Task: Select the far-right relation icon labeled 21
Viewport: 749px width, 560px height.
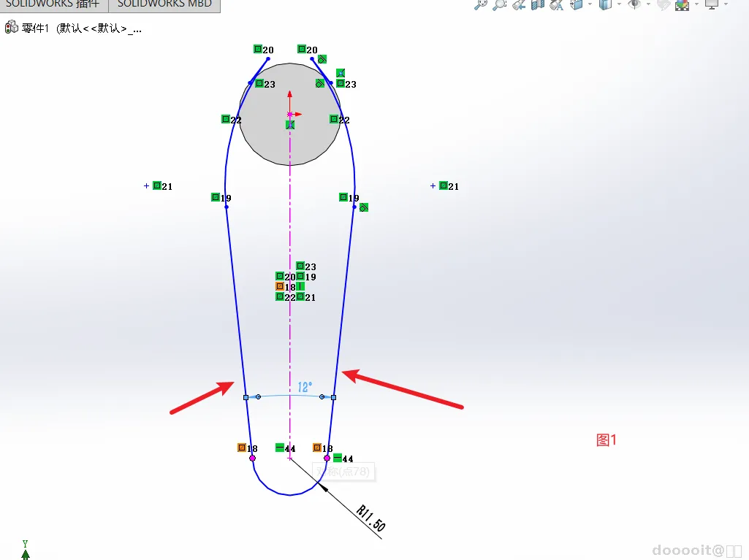Action: tap(444, 185)
